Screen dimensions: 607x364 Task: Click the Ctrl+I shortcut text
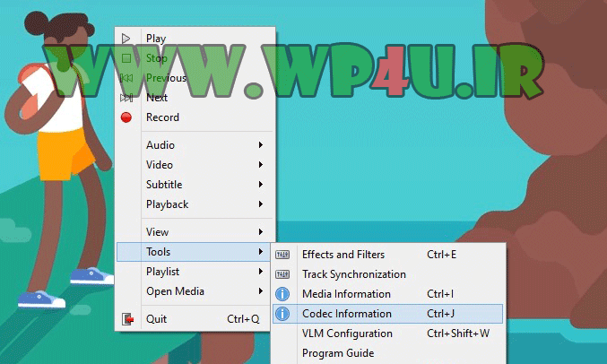tap(440, 294)
